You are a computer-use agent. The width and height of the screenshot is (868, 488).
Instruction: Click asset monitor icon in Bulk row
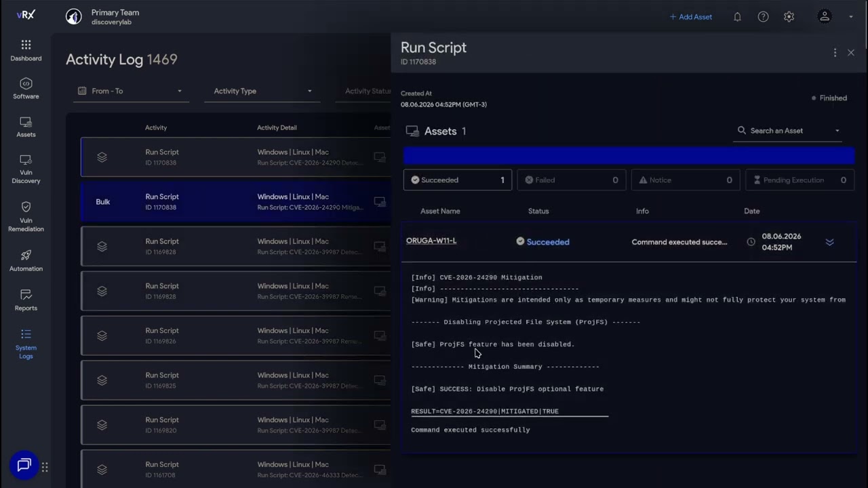(x=380, y=201)
